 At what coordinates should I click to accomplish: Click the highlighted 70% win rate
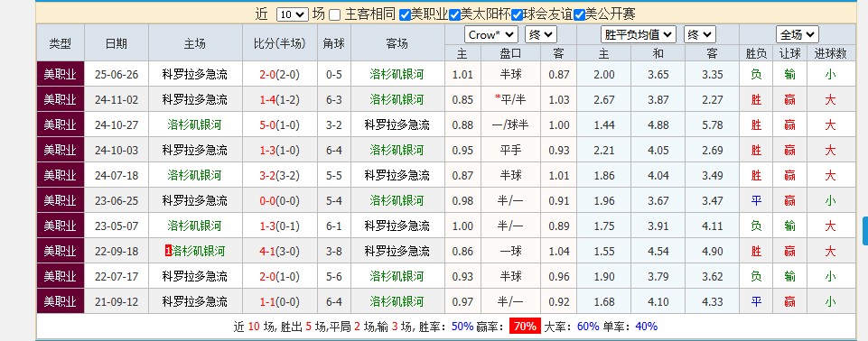(525, 326)
